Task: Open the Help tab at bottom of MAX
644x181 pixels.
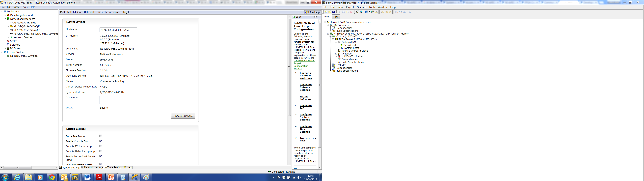Action: 128,167
